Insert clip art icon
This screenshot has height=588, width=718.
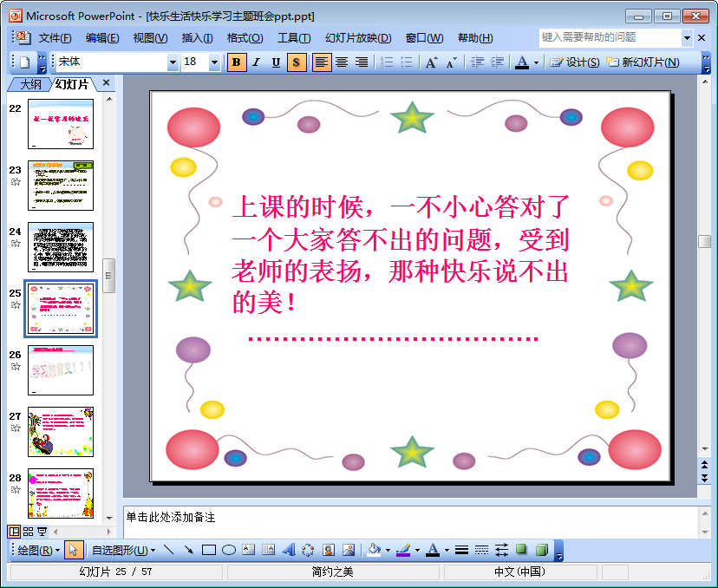click(329, 550)
